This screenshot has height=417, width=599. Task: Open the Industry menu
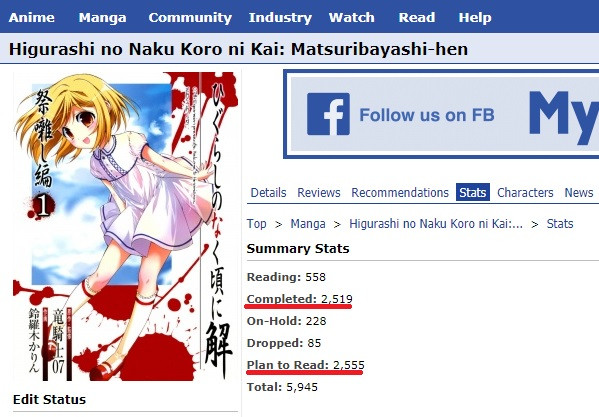(280, 17)
